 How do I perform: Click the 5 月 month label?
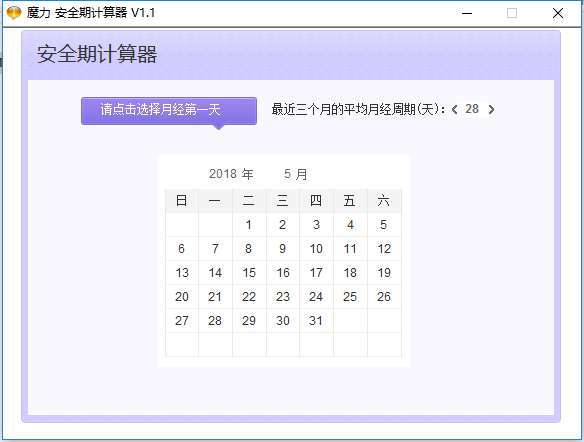point(296,174)
